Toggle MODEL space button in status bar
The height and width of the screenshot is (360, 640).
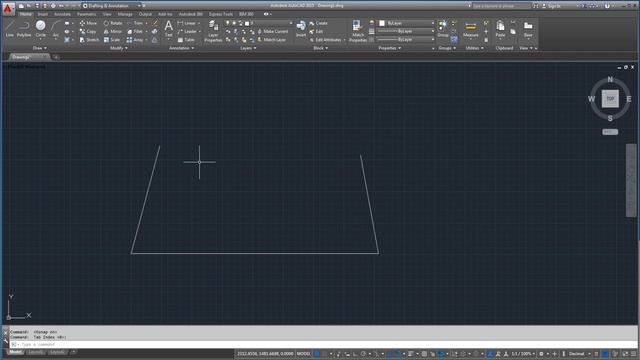click(303, 354)
